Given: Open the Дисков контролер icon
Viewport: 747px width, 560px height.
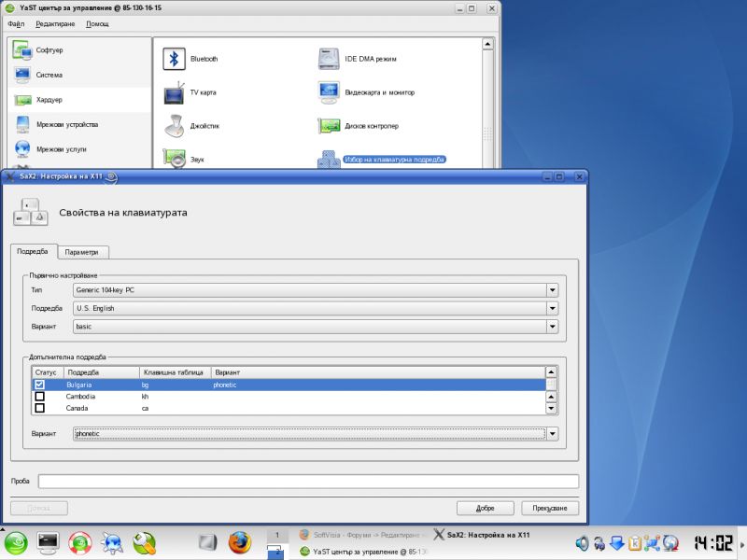Looking at the screenshot, I should click(x=329, y=126).
